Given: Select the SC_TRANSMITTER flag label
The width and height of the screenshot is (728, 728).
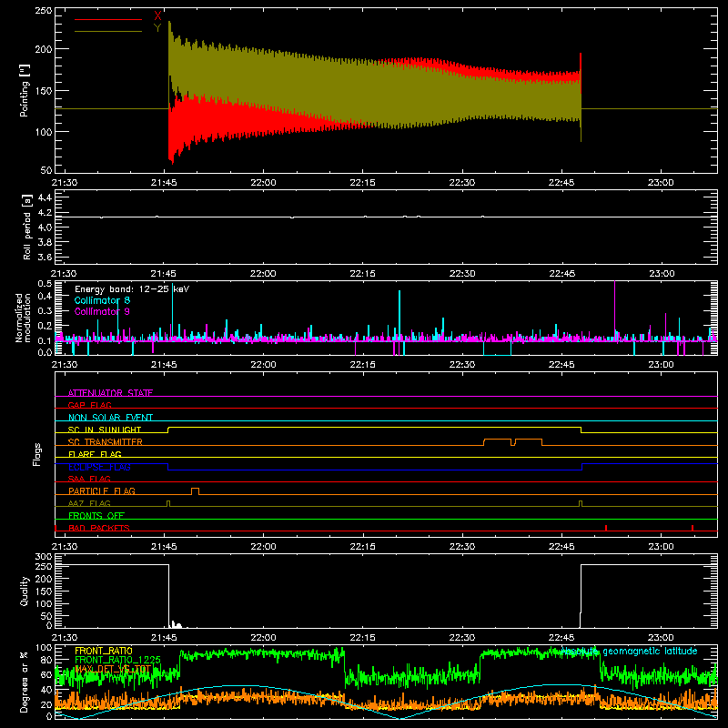Looking at the screenshot, I should (105, 442).
